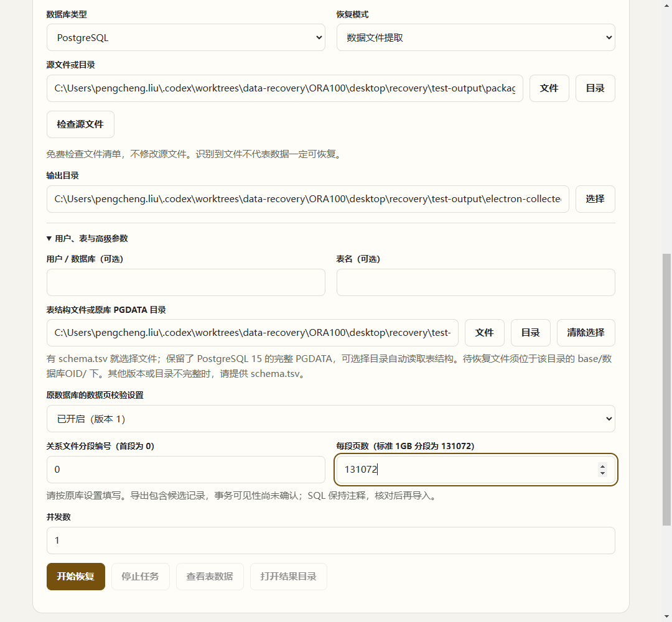Click the 免费检查文件清单 hint text

195,154
